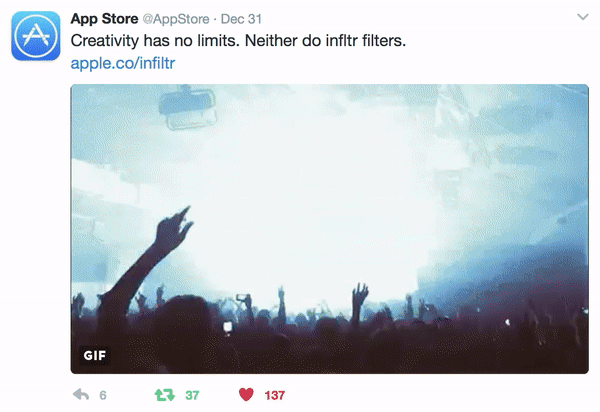Click the tweet text about infltr filters
600x412 pixels.
pyautogui.click(x=238, y=41)
